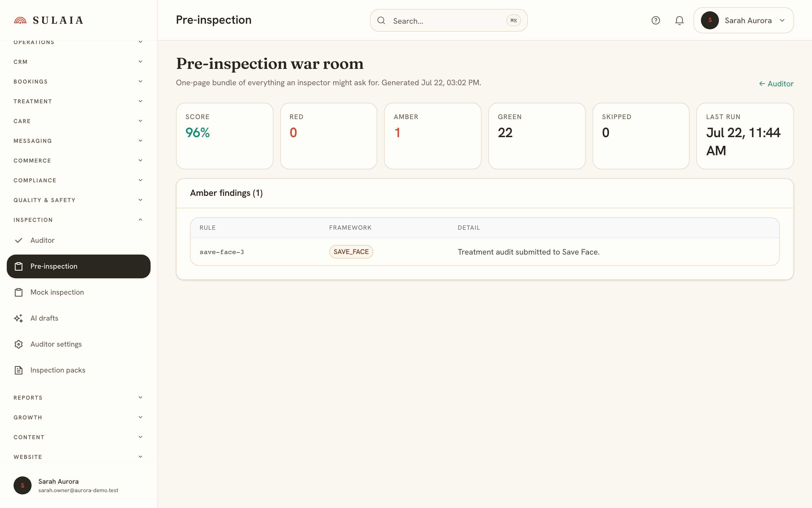812x508 pixels.
Task: Click the search magnifier icon
Action: 381,21
